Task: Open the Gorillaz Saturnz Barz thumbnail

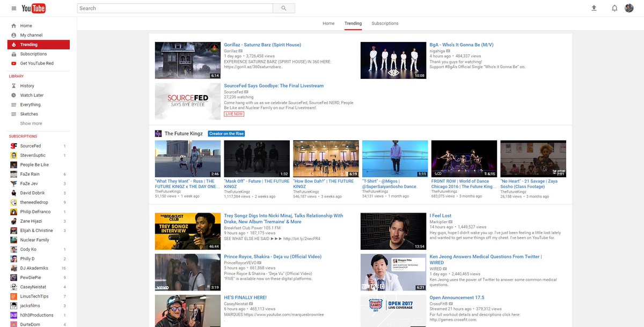Action: (188, 60)
